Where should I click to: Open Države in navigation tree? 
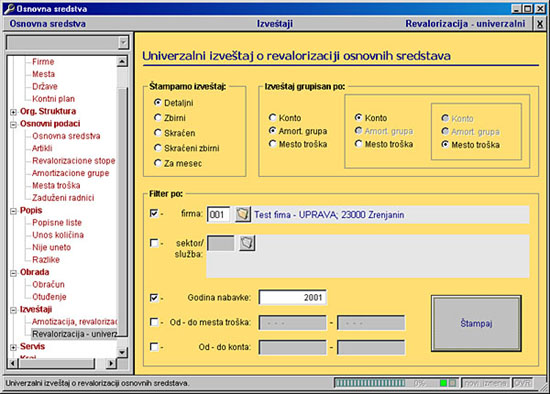[45, 86]
